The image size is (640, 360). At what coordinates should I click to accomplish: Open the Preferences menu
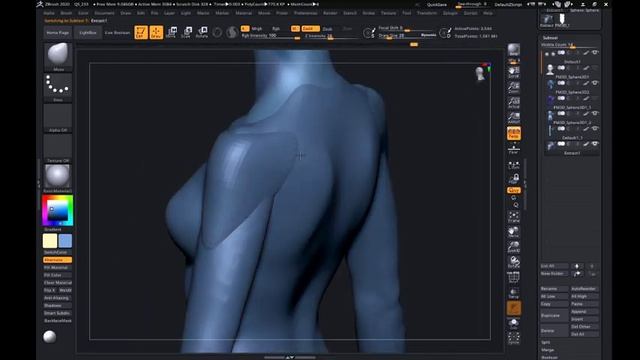click(306, 13)
